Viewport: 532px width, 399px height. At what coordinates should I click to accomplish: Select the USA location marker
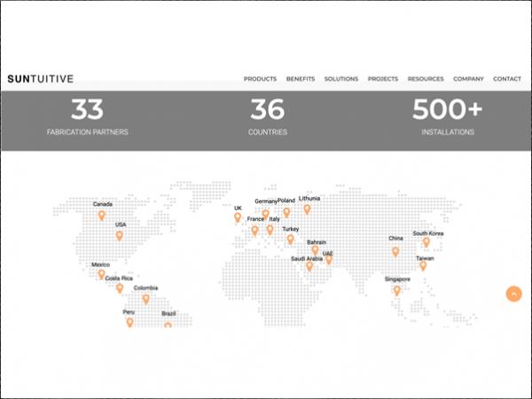(x=120, y=236)
